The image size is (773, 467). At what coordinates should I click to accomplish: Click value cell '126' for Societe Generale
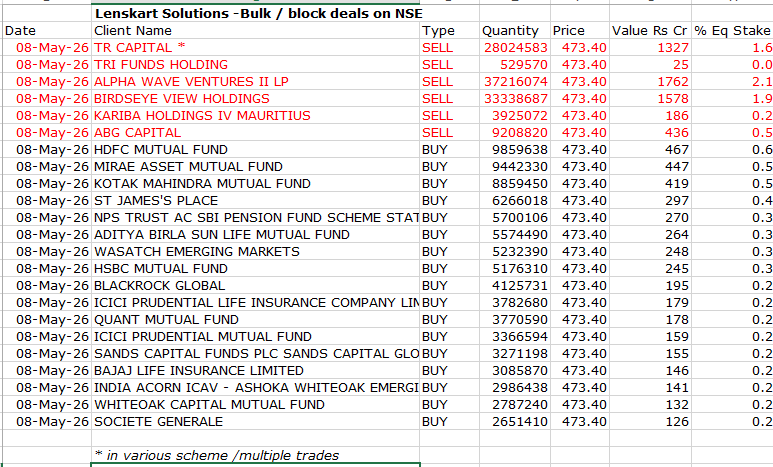[650, 422]
